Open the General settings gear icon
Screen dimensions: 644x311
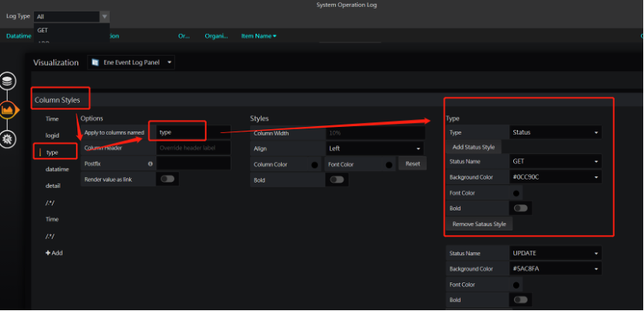click(9, 139)
